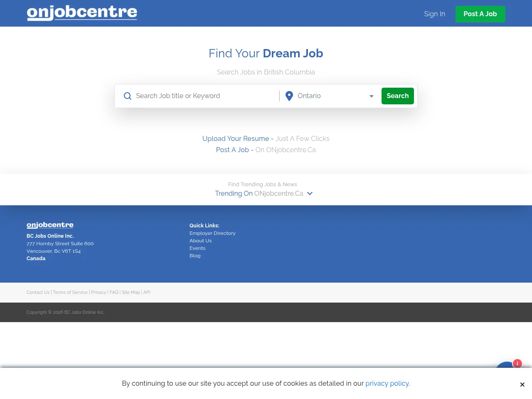This screenshot has height=399, width=532.
Task: Click the footer onjobcentre logo
Action: pos(50,225)
